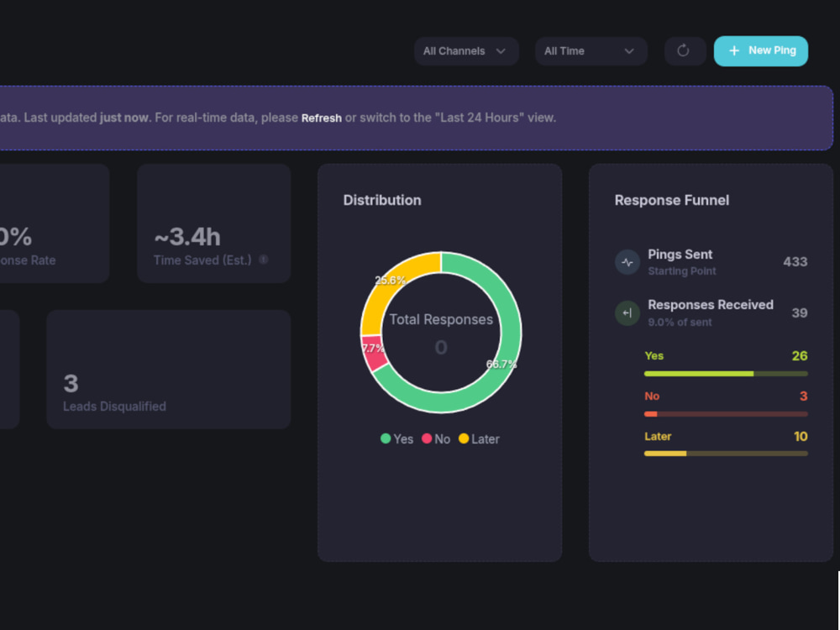840x630 pixels.
Task: Toggle the Later legend item
Action: click(480, 438)
